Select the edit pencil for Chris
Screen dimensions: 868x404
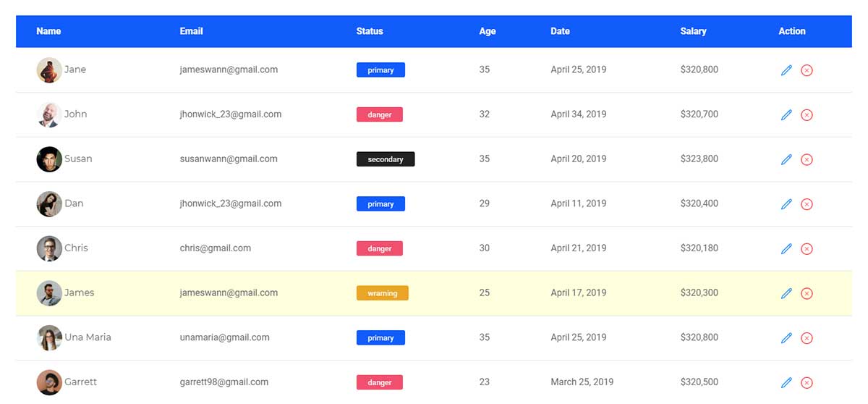(x=786, y=249)
